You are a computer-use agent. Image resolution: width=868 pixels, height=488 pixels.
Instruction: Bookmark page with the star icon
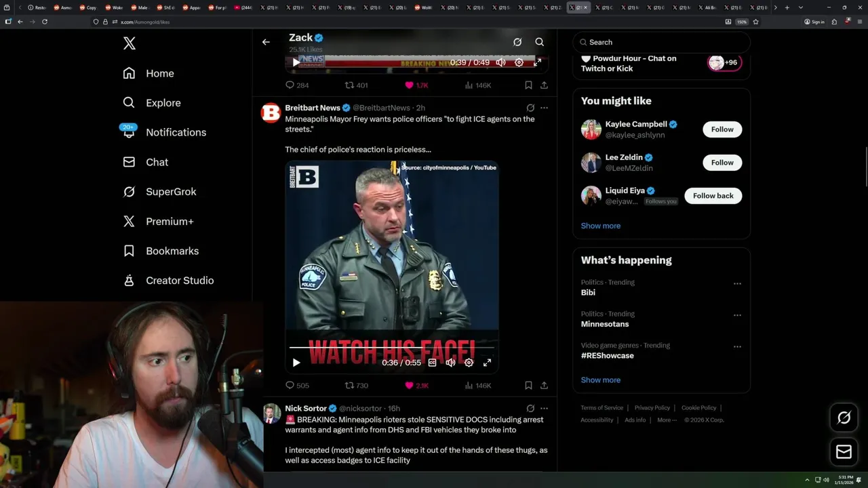(x=755, y=22)
